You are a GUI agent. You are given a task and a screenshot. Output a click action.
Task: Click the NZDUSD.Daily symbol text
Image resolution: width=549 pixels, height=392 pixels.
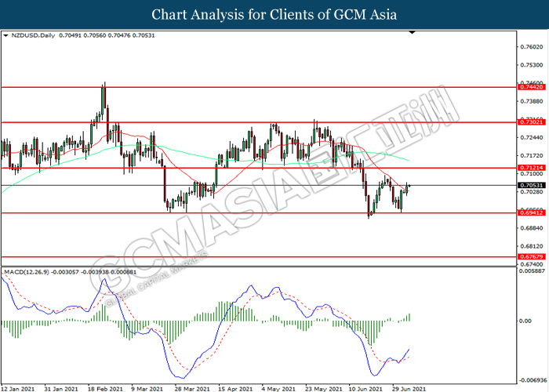33,35
